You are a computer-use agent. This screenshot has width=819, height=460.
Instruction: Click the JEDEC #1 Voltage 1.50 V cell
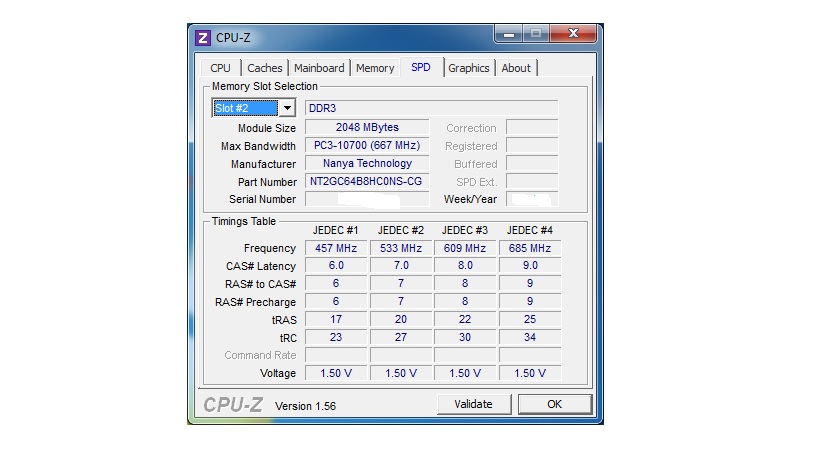[336, 373]
